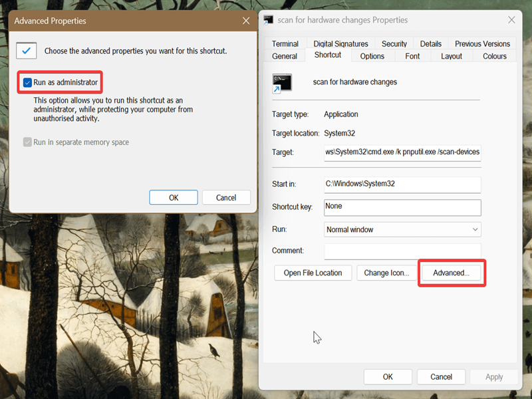The image size is (532, 399).
Task: Click the cmd shortcut icon in Properties
Action: point(281,83)
